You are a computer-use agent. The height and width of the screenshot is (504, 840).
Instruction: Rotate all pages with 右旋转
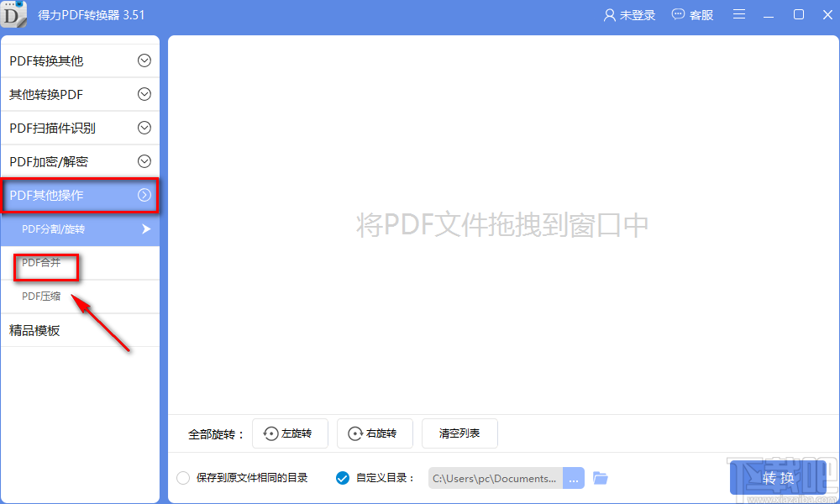[x=375, y=433]
